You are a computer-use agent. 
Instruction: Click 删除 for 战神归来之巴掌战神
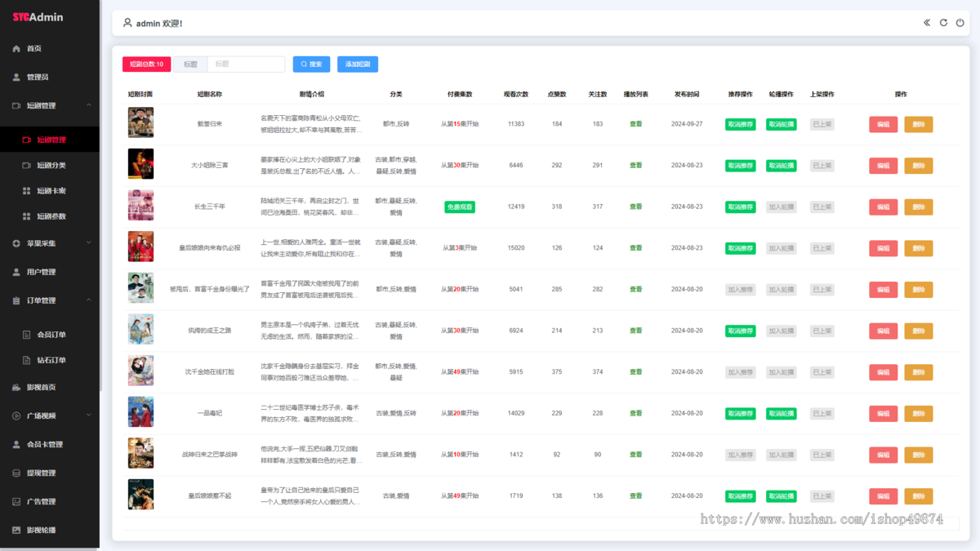coord(919,455)
